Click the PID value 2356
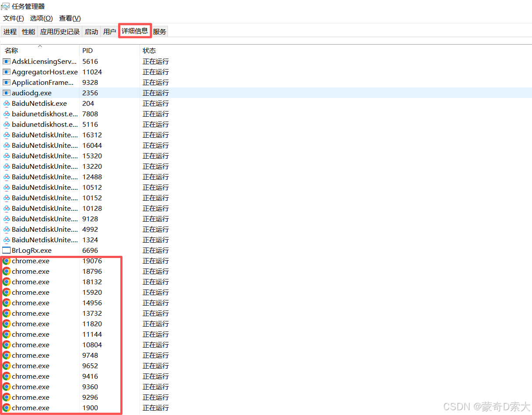Viewport: 532px width, 415px height. pos(90,93)
